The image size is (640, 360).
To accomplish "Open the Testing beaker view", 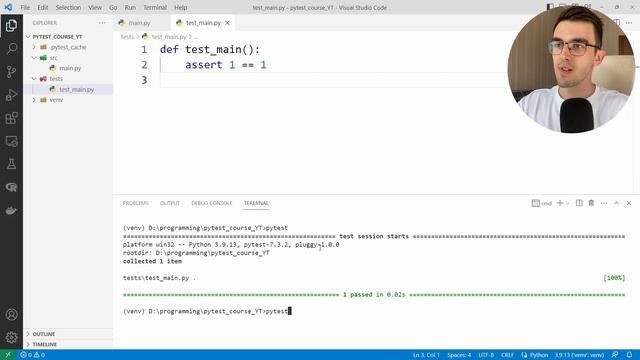I will click(x=11, y=164).
